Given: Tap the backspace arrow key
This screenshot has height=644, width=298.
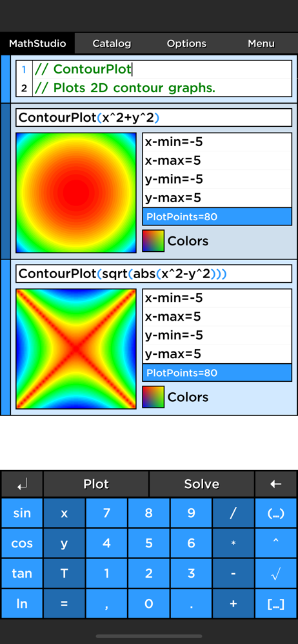Looking at the screenshot, I should coord(275,484).
